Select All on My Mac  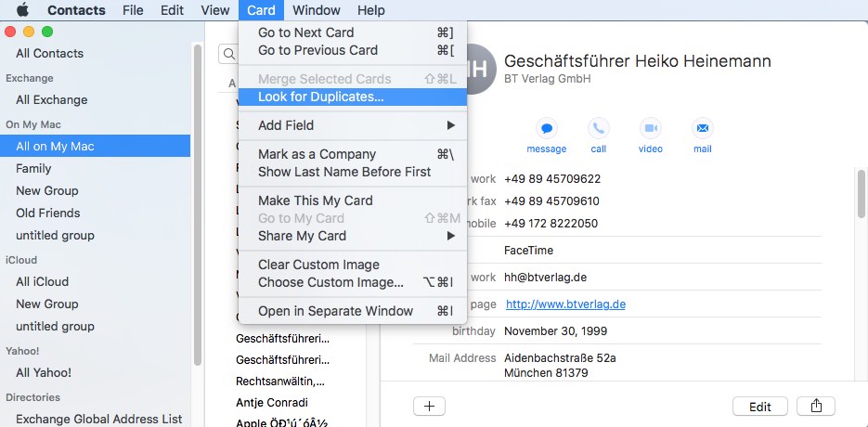pyautogui.click(x=96, y=147)
